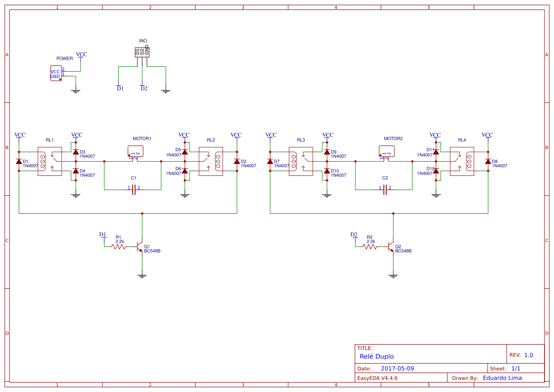Select the POWER connector component
Image resolution: width=554 pixels, height=392 pixels.
point(56,73)
